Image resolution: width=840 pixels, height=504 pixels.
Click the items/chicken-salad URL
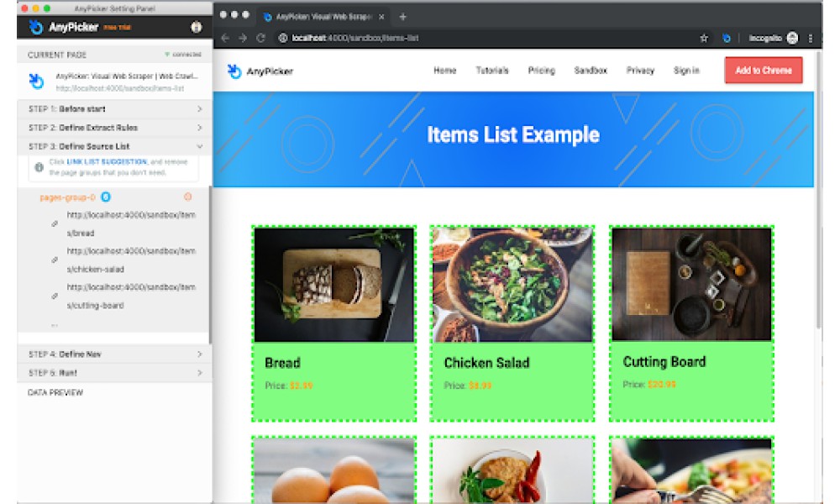131,260
